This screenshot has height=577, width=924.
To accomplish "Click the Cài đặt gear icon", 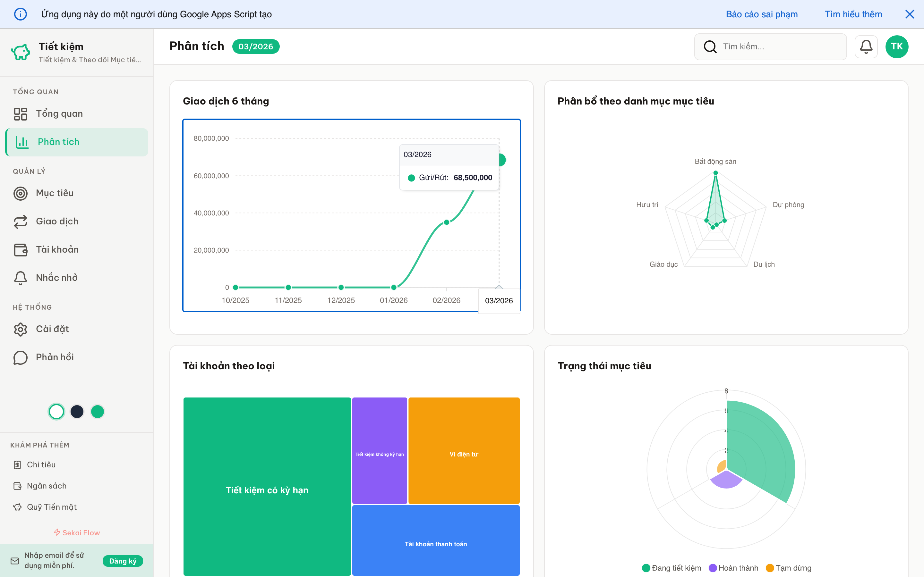I will 21,329.
